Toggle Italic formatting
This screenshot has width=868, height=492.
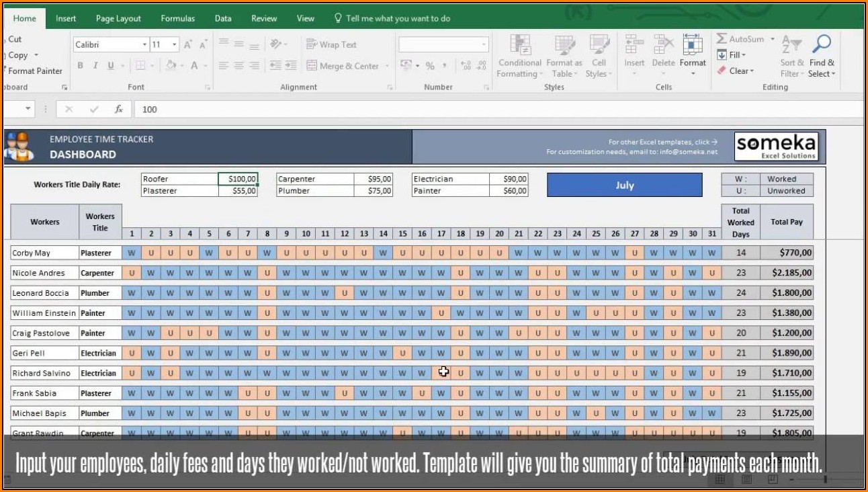(95, 66)
